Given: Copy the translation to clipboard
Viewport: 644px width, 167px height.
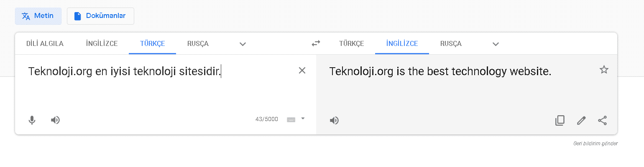Looking at the screenshot, I should [560, 121].
